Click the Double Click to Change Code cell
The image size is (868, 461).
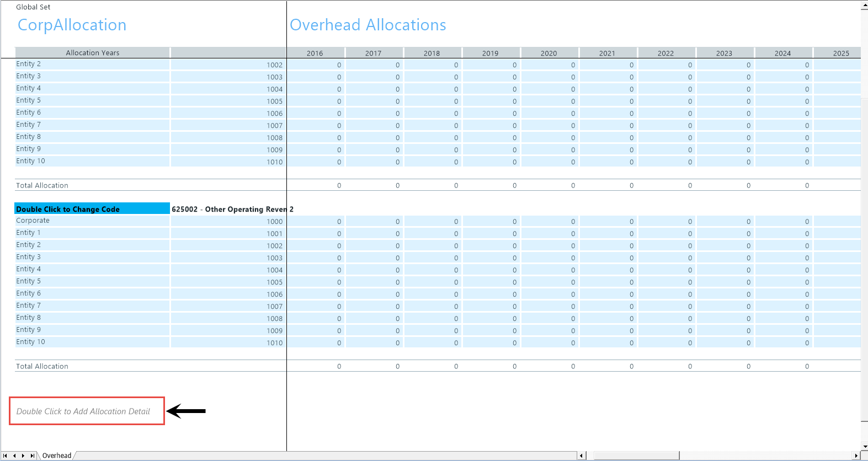click(92, 209)
